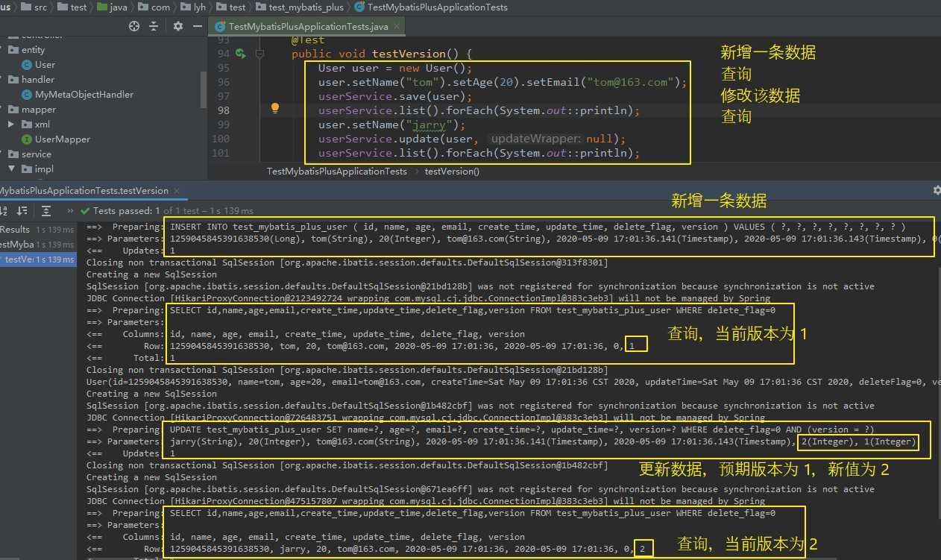Open UserMapper interface in project tree

coord(62,139)
